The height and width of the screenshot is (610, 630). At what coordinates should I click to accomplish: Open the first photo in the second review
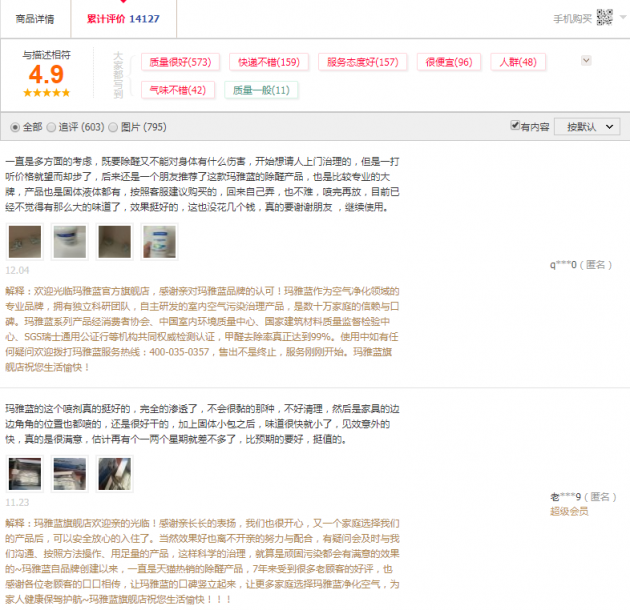(x=23, y=473)
